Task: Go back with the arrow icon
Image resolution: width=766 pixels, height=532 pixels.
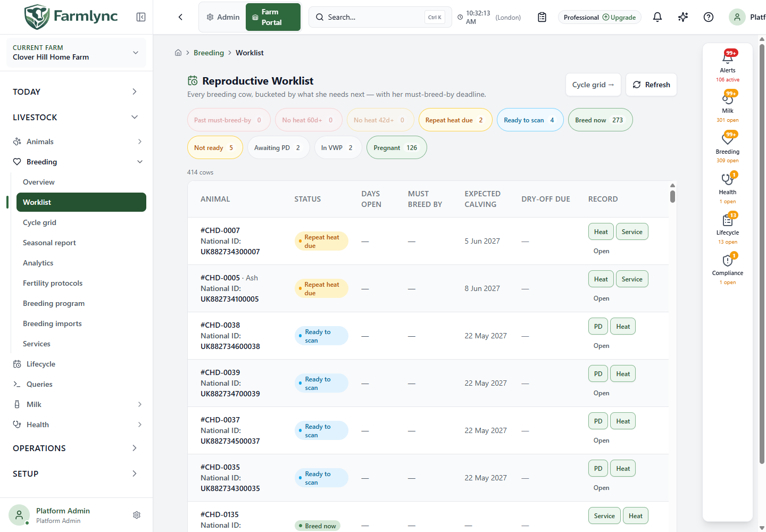Action: (180, 17)
